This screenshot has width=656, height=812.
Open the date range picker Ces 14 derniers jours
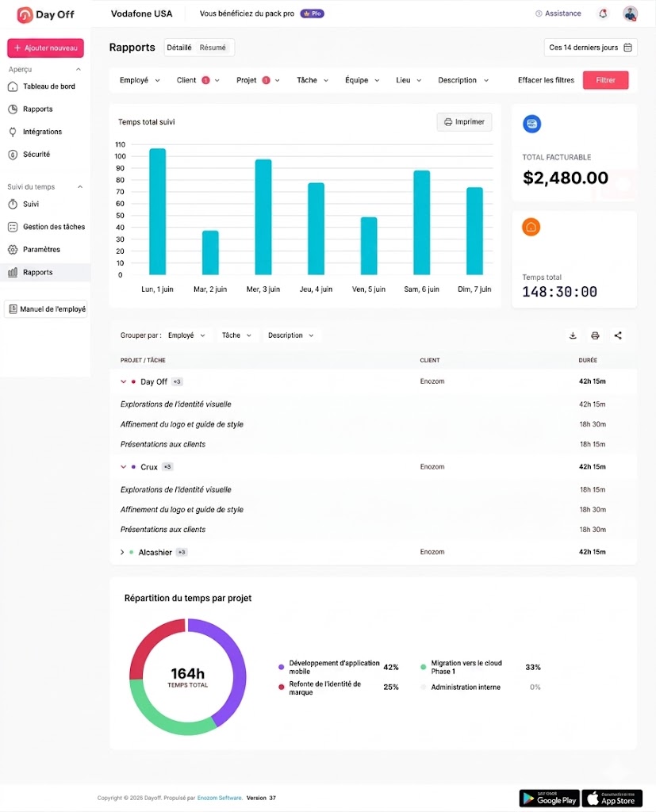(x=591, y=48)
